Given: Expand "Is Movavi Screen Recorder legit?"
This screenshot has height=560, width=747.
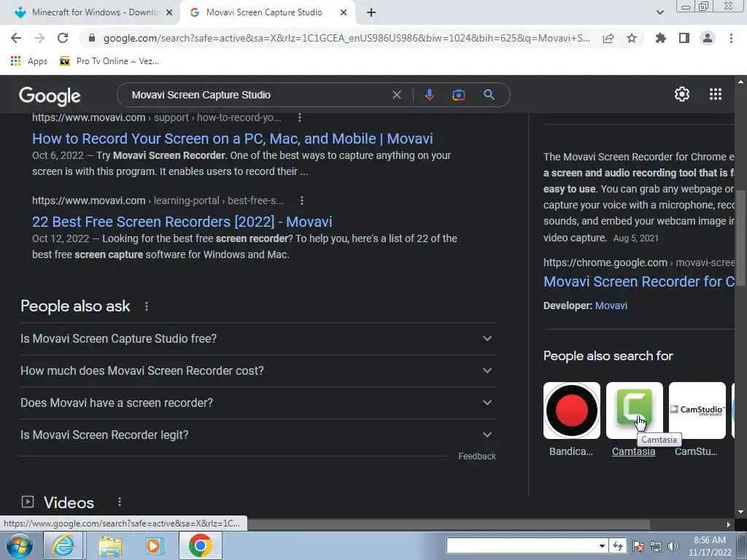Looking at the screenshot, I should point(258,435).
